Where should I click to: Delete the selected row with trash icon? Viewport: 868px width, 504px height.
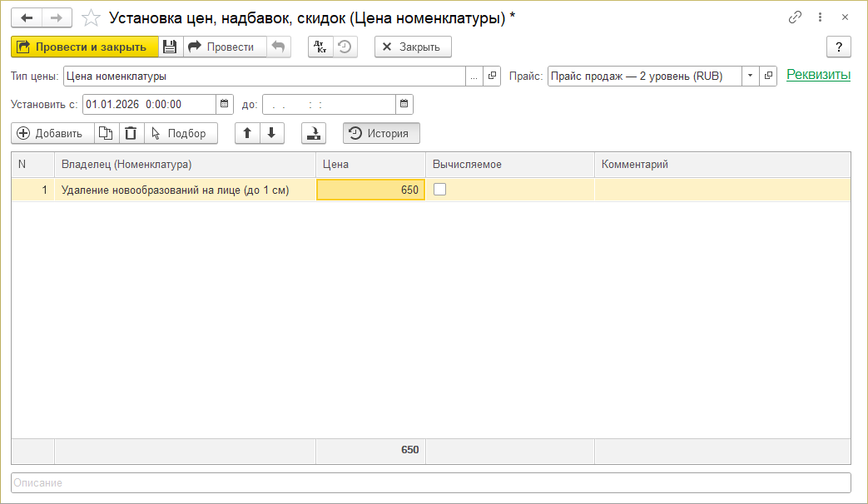pyautogui.click(x=131, y=133)
